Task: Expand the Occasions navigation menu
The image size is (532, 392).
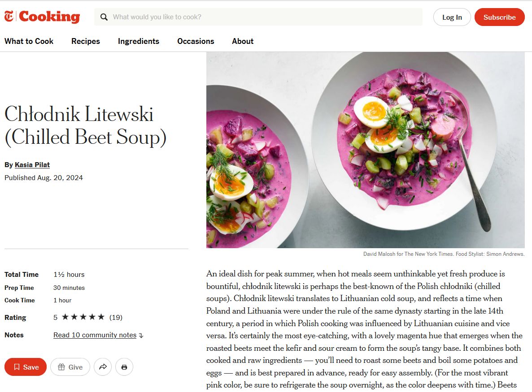Action: coord(196,41)
